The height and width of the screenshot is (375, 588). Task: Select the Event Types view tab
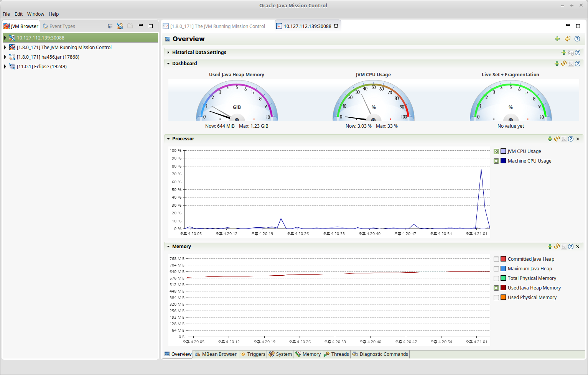pos(59,26)
